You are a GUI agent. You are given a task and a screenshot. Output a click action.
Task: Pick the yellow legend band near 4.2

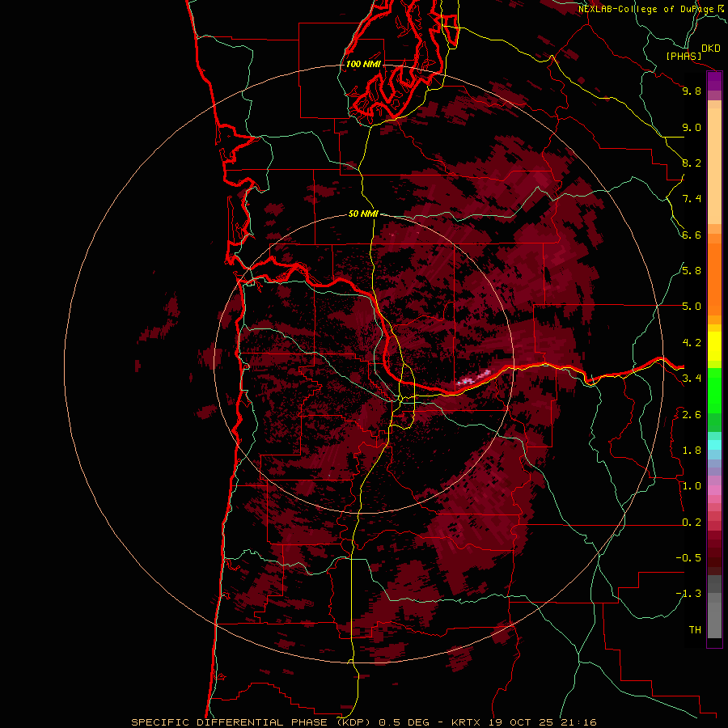[714, 346]
